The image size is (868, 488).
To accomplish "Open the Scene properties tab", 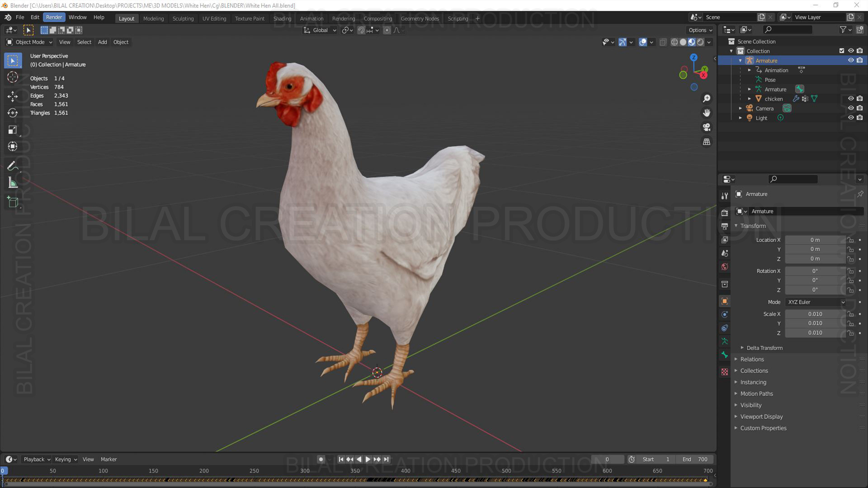I will 724,253.
